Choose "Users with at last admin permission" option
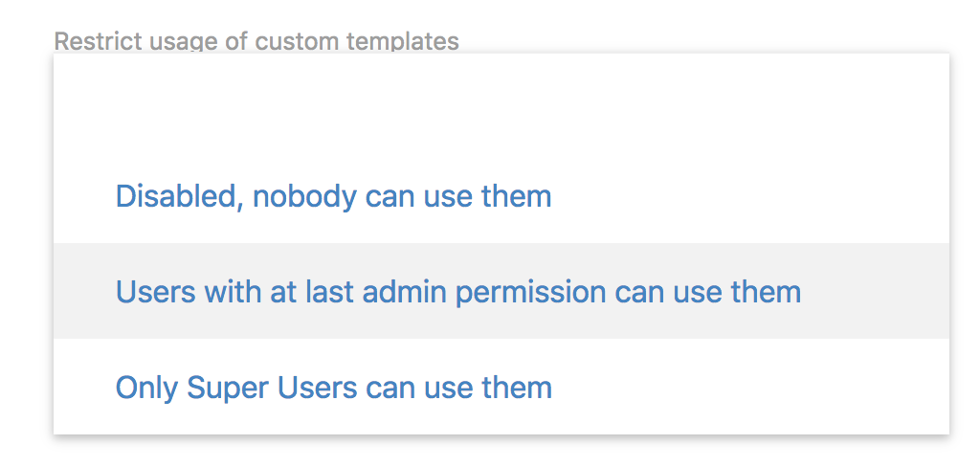This screenshot has width=980, height=467. click(x=457, y=291)
